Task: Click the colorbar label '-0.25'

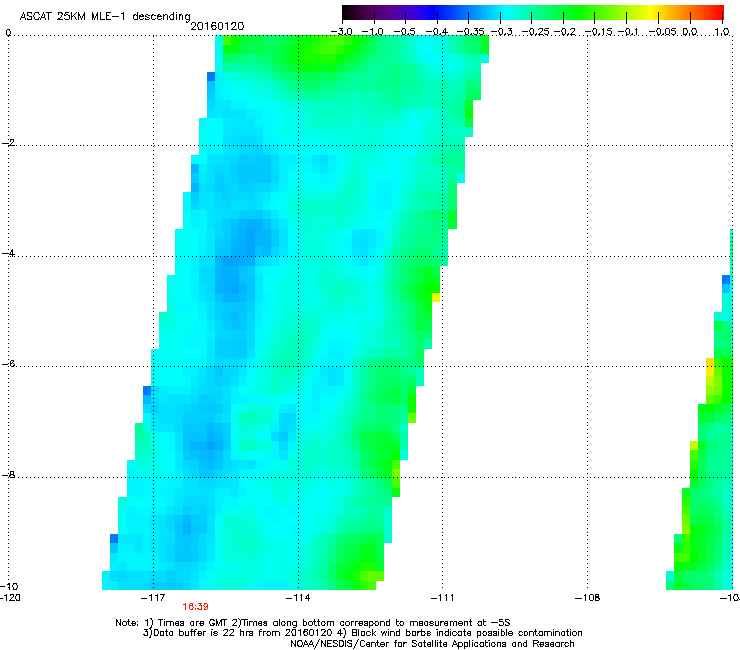Action: point(535,32)
